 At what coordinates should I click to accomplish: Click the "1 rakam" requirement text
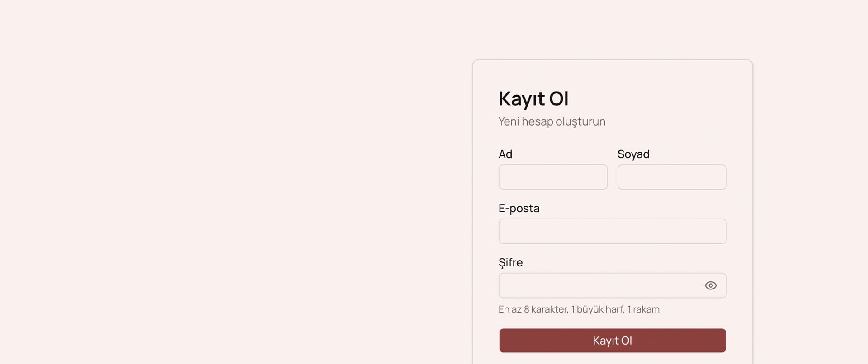click(643, 309)
